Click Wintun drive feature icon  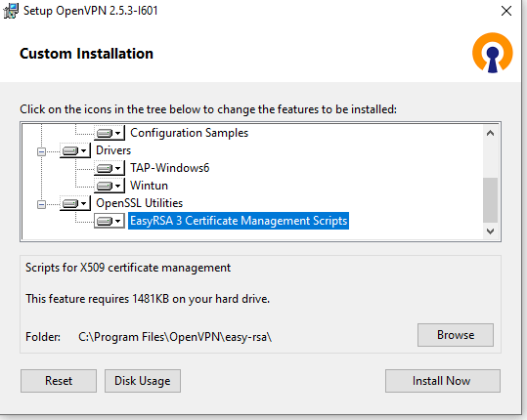tap(110, 186)
